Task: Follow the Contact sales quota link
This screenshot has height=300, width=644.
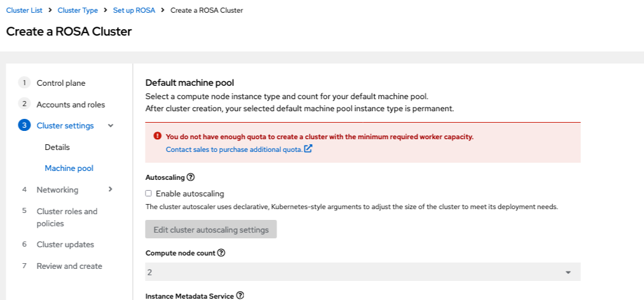Action: click(234, 149)
